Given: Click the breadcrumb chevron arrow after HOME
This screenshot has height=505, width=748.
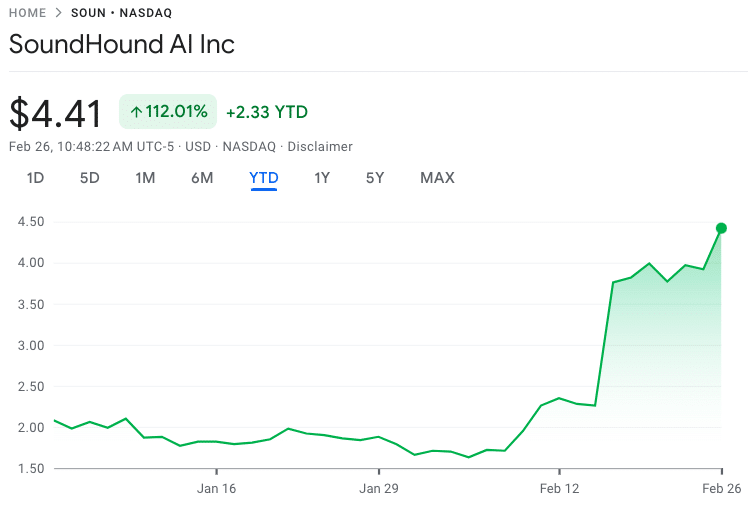Looking at the screenshot, I should tap(59, 13).
